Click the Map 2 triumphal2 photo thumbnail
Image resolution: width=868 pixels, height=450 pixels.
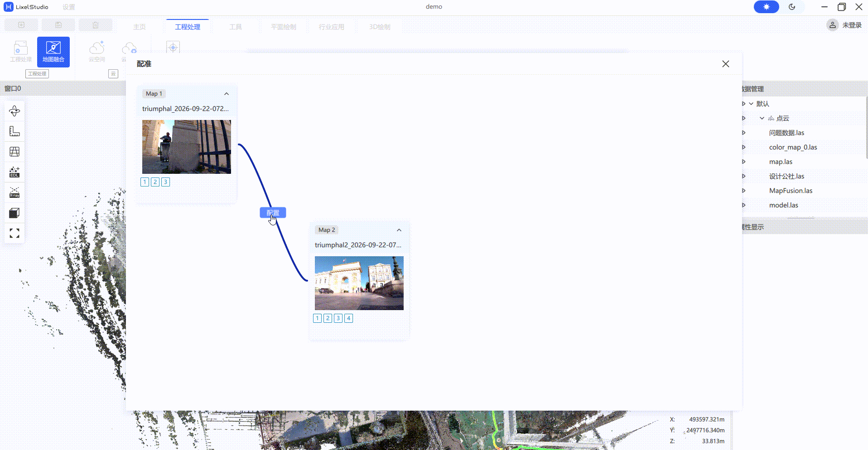tap(359, 283)
